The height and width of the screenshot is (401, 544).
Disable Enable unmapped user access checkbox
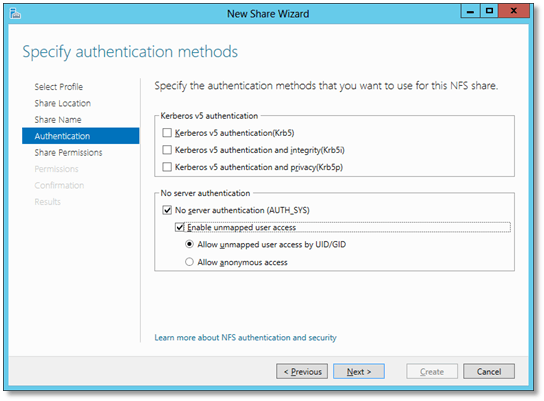pyautogui.click(x=179, y=228)
